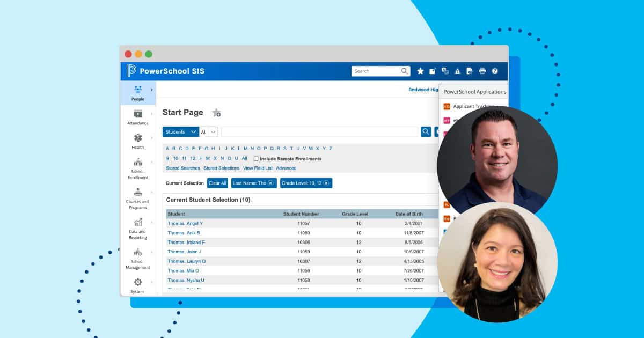
Task: Open the Health section
Action: (137, 138)
